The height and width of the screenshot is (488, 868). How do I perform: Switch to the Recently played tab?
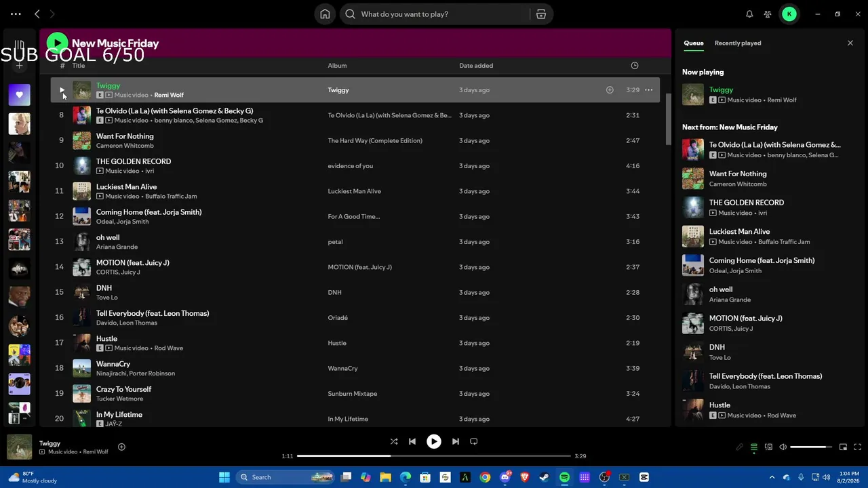click(x=738, y=43)
